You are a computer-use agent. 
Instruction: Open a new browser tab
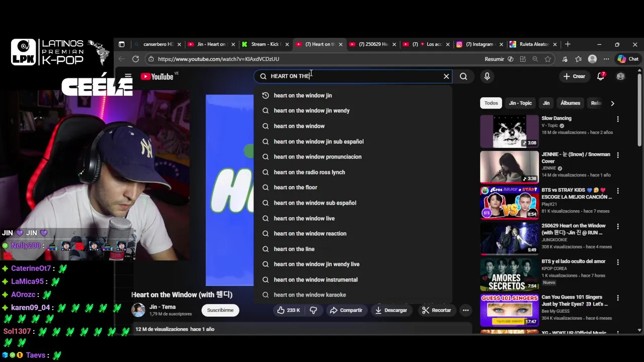pos(568,44)
